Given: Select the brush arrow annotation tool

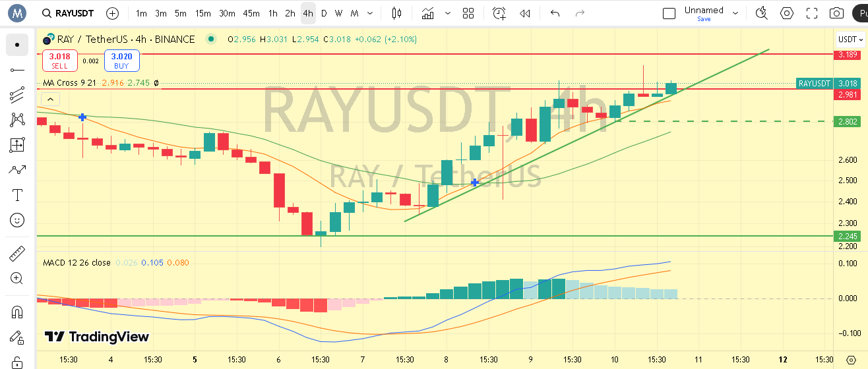Looking at the screenshot, I should click(17, 170).
